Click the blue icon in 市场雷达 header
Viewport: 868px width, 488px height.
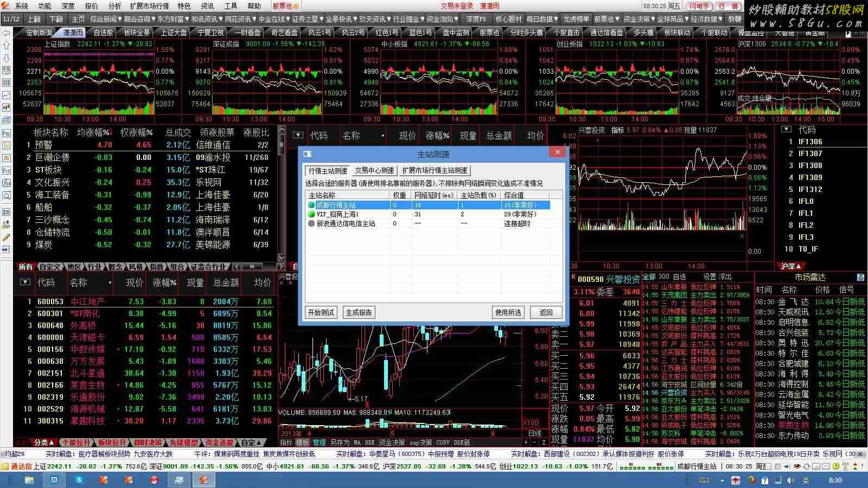(x=860, y=277)
